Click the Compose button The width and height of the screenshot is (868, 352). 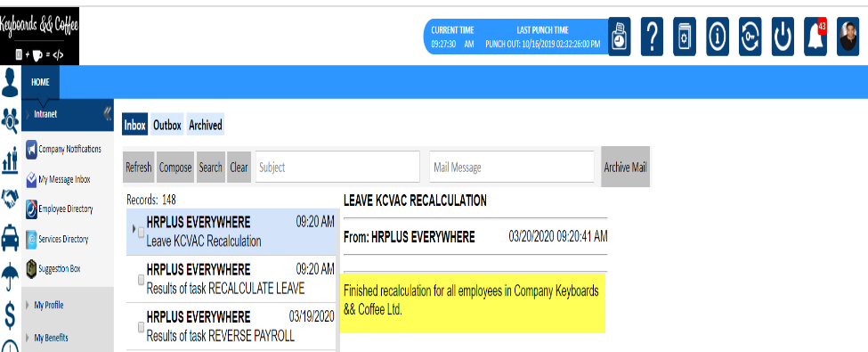point(175,167)
